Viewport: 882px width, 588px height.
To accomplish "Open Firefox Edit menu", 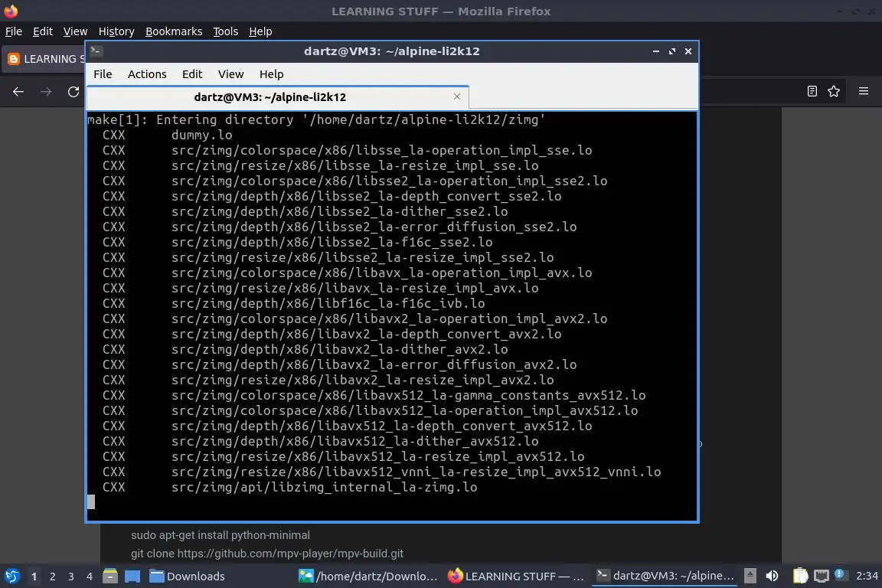I will pyautogui.click(x=43, y=31).
